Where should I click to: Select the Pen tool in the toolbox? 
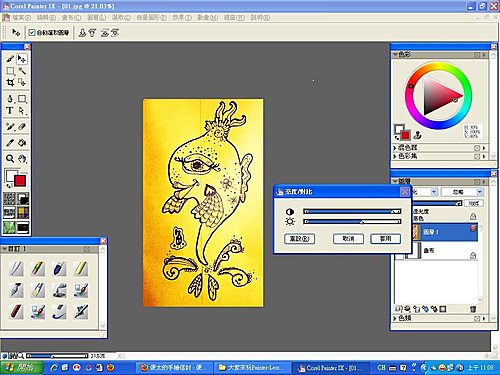[10, 99]
